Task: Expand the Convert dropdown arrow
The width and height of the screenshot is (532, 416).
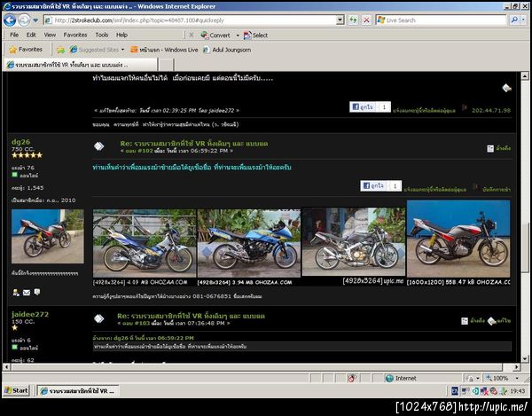Action: click(x=238, y=35)
